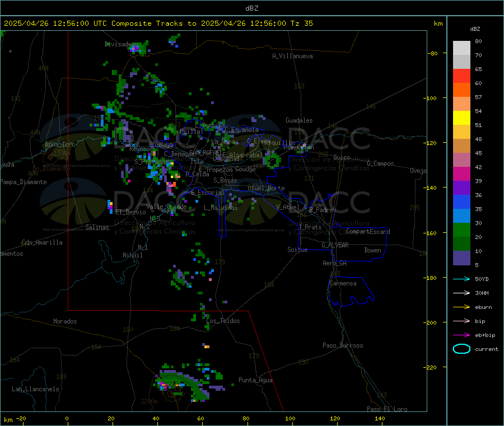
Task: Click the Guadales map label
Action: coord(299,120)
